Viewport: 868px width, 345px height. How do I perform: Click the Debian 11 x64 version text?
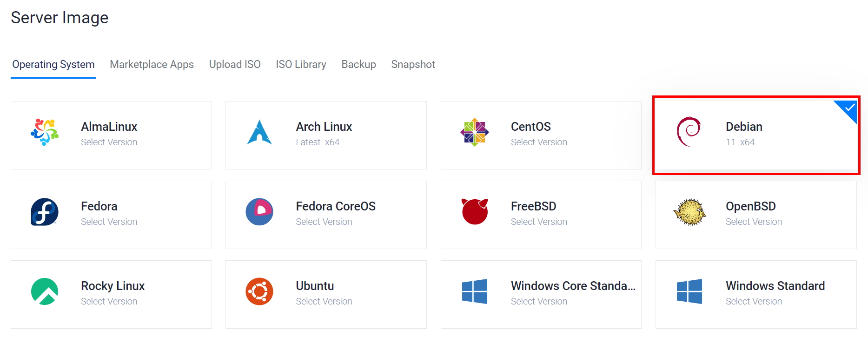[740, 142]
